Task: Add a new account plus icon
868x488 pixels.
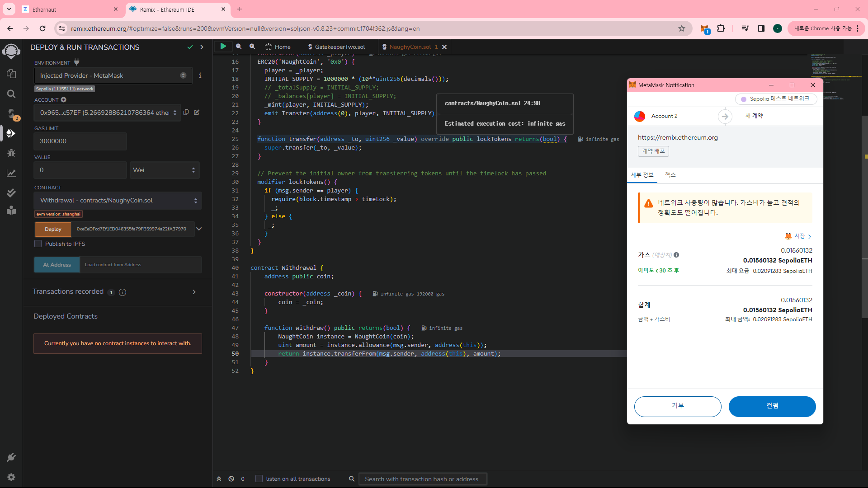Action: pyautogui.click(x=64, y=99)
